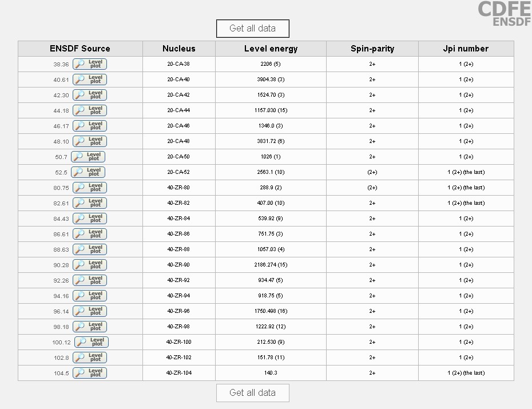Open Level plot for source 104.5
This screenshot has height=409, width=532.
click(x=90, y=373)
